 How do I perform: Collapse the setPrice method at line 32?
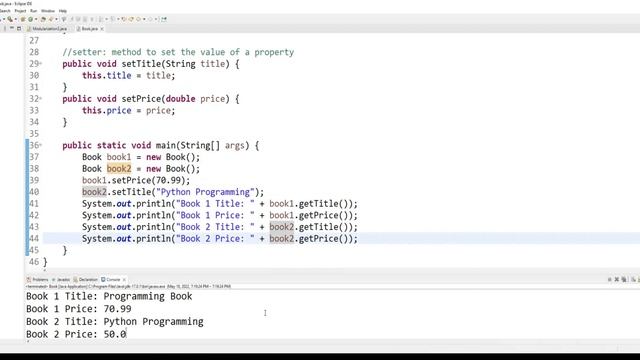[x=41, y=99]
